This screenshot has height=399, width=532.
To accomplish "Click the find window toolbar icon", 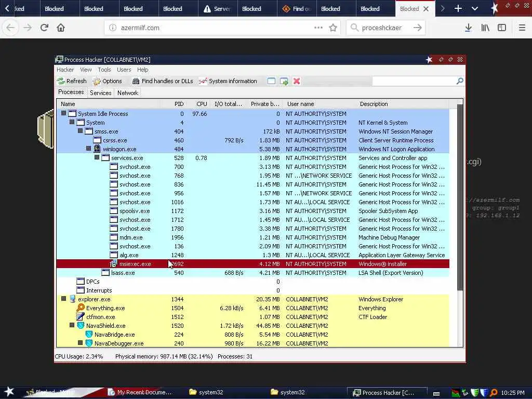I will 271,81.
